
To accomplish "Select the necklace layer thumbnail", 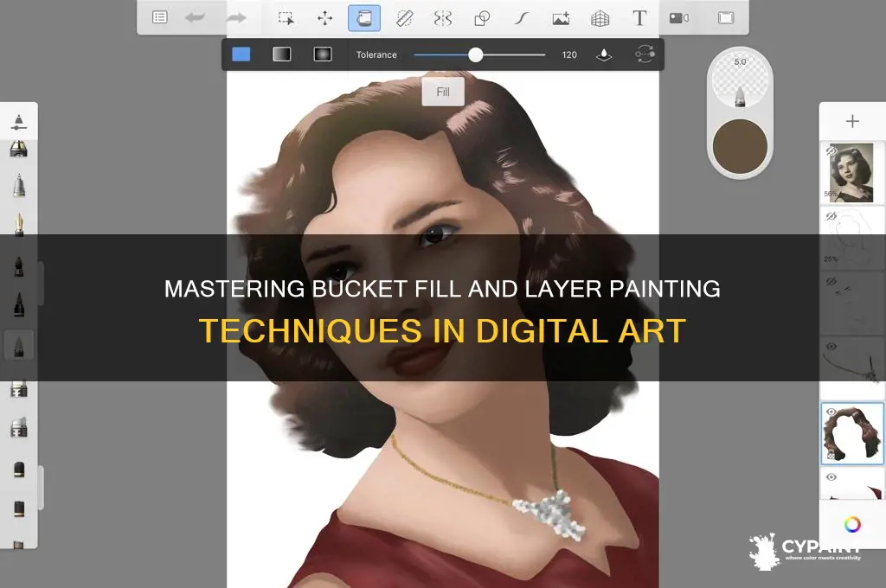I will coord(852,367).
